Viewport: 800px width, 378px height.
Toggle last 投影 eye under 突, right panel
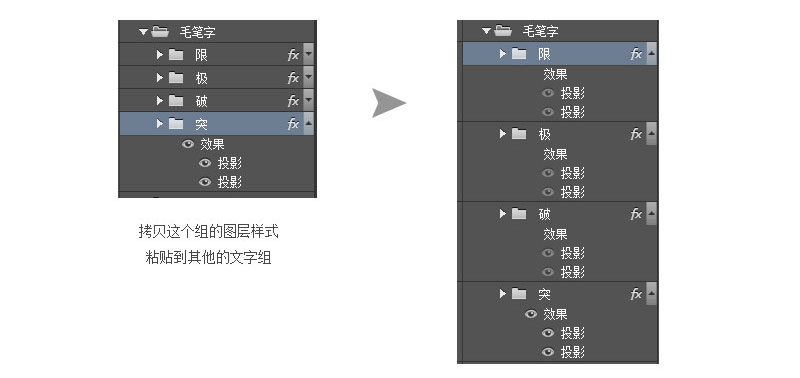pyautogui.click(x=548, y=352)
